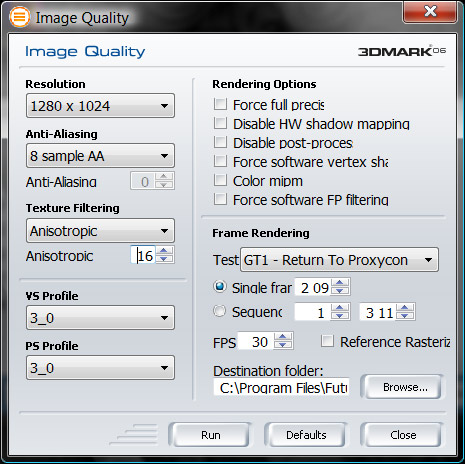Click the orange Image Quality title bar icon
465x464 pixels.
(x=19, y=17)
